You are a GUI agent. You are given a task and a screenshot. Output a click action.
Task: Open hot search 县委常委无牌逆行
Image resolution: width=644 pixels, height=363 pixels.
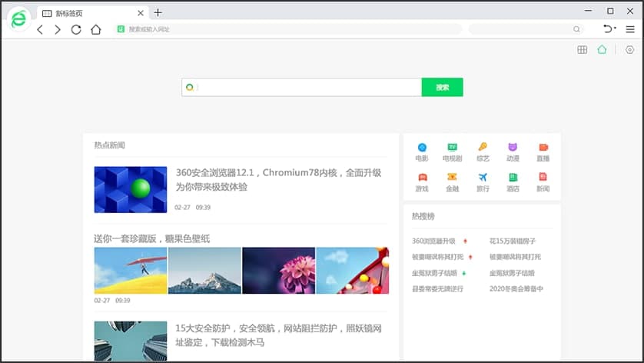click(438, 289)
